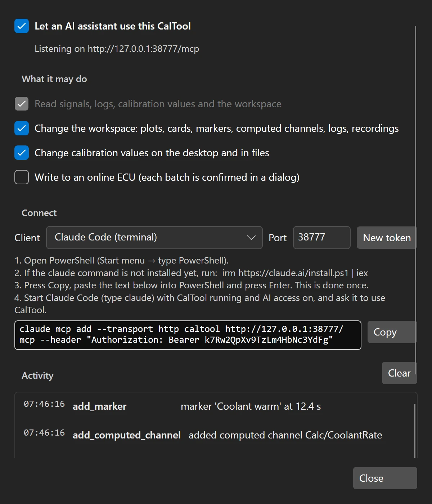The height and width of the screenshot is (504, 432).
Task: Click step 1 'Open PowerShell' instruction text
Action: click(122, 260)
